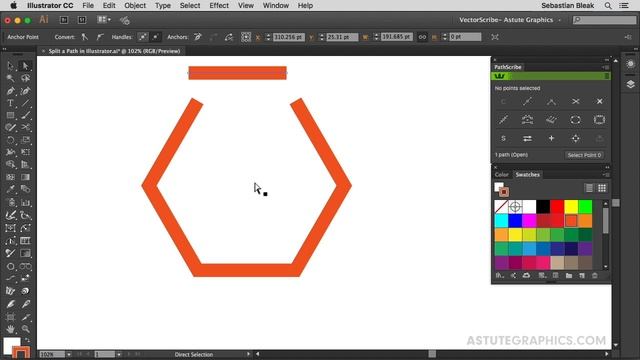The height and width of the screenshot is (360, 640).
Task: Toggle show handles for multiple anchors
Action: 142,37
